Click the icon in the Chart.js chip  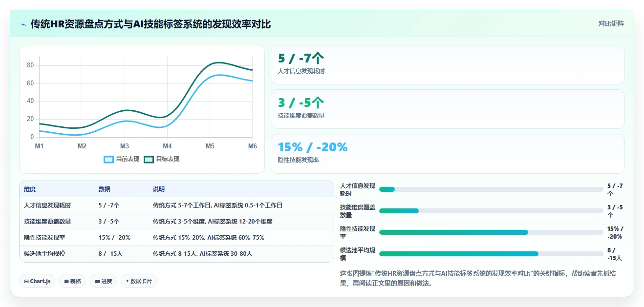26,281
